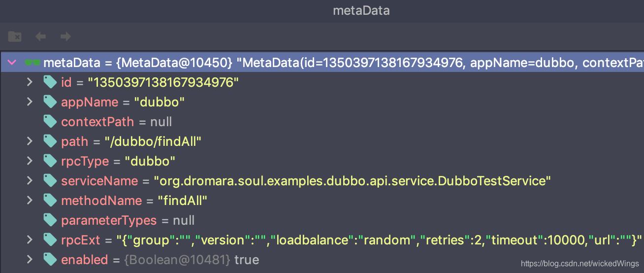Expand the rpcType field chevron
Viewport: 644px width, 273px height.
pos(30,161)
